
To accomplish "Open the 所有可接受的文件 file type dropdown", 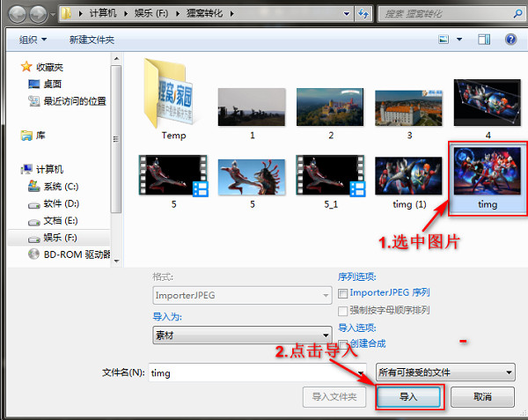I will click(445, 372).
